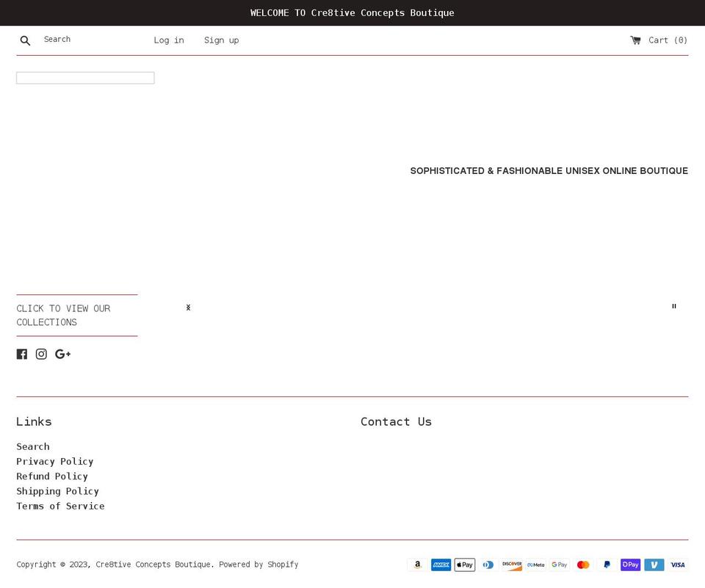Click the Visa payment icon
The image size is (705, 588).
[677, 565]
